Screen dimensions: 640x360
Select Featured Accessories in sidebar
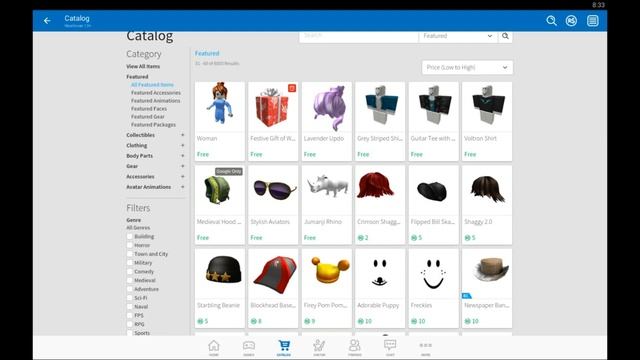click(156, 93)
